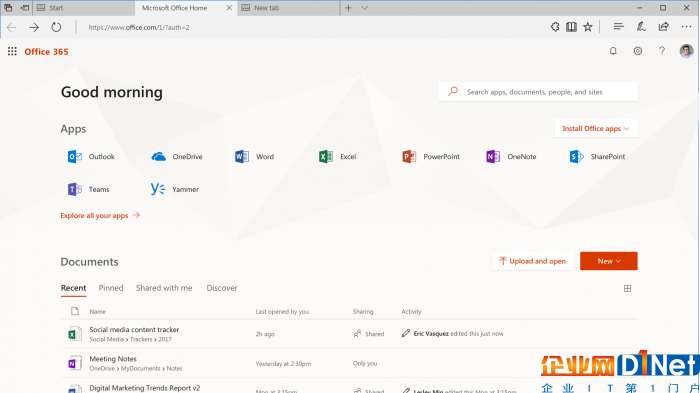The height and width of the screenshot is (393, 700).
Task: Open the help question mark
Action: tap(662, 51)
